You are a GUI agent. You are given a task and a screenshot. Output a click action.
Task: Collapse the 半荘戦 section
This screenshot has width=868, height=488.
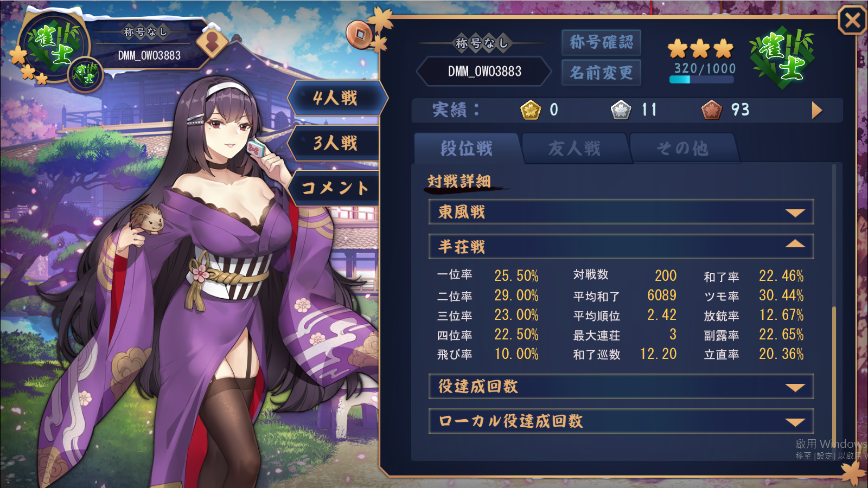pos(621,247)
